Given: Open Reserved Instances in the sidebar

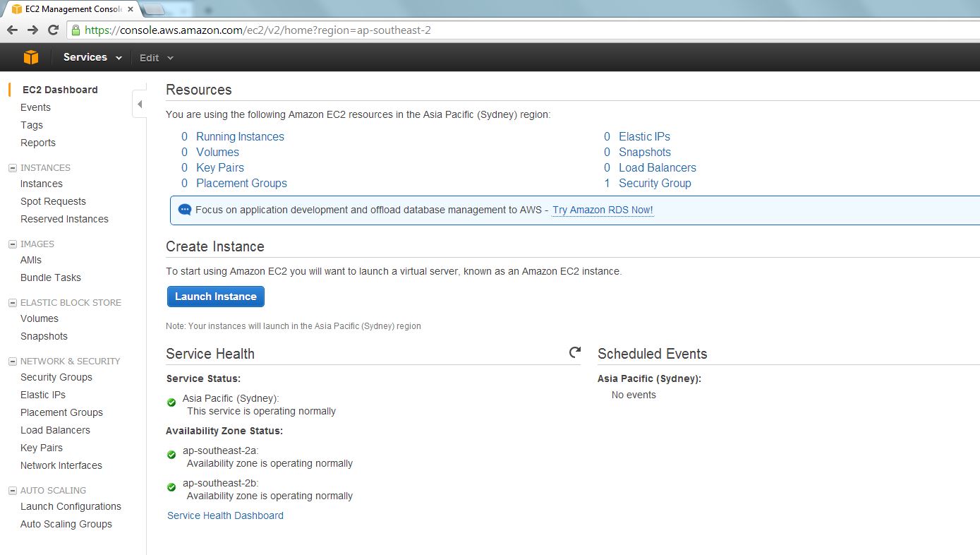Looking at the screenshot, I should tap(64, 219).
